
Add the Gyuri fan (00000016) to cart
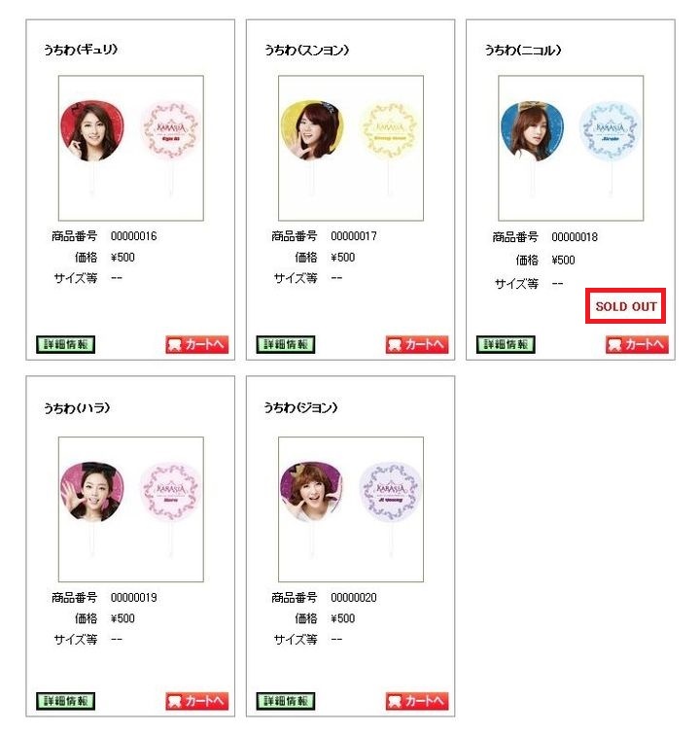(196, 345)
